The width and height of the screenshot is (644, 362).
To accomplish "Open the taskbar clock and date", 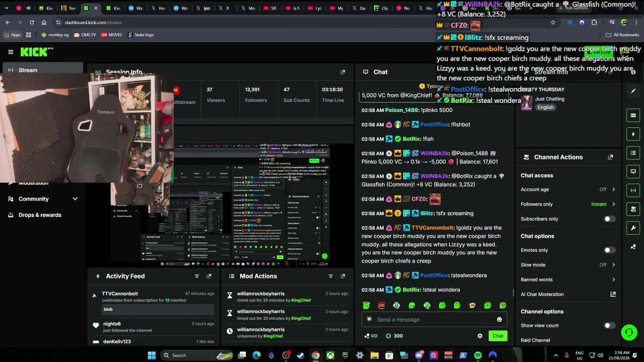I will 620,355.
